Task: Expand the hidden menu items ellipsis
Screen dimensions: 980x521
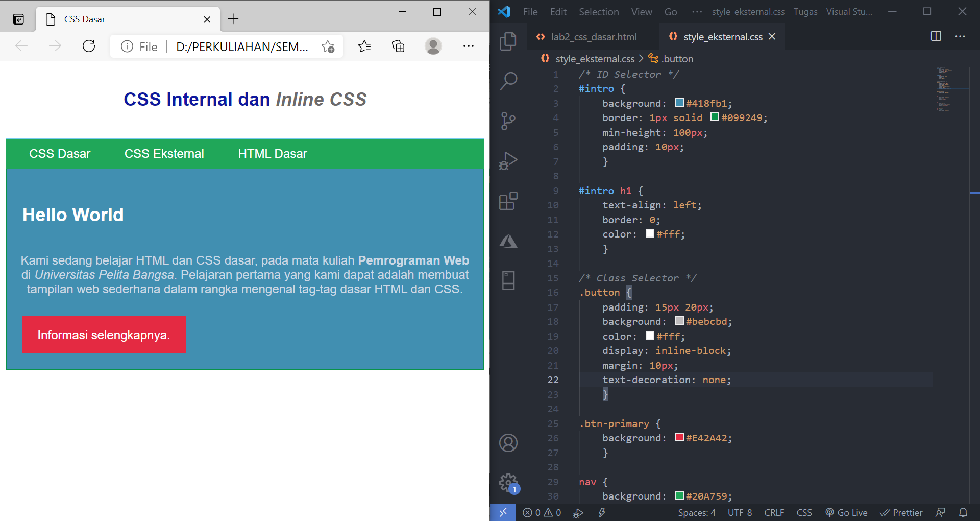Action: 697,12
